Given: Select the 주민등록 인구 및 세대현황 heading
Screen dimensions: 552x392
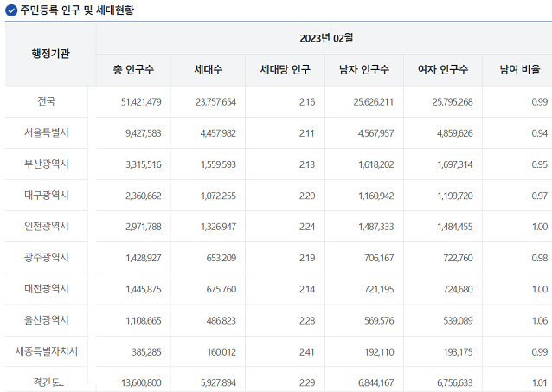Looking at the screenshot, I should 77,10.
